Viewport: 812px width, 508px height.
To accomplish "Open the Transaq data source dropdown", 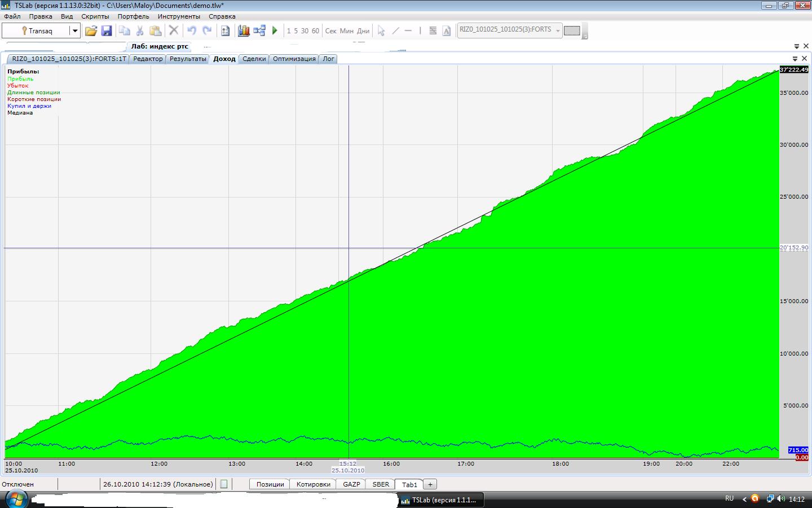I will [x=74, y=30].
